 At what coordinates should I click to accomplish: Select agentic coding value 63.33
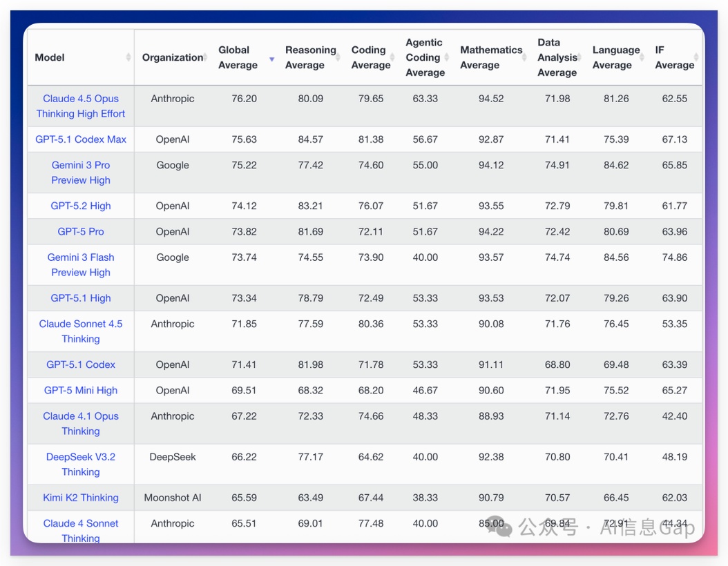point(425,99)
